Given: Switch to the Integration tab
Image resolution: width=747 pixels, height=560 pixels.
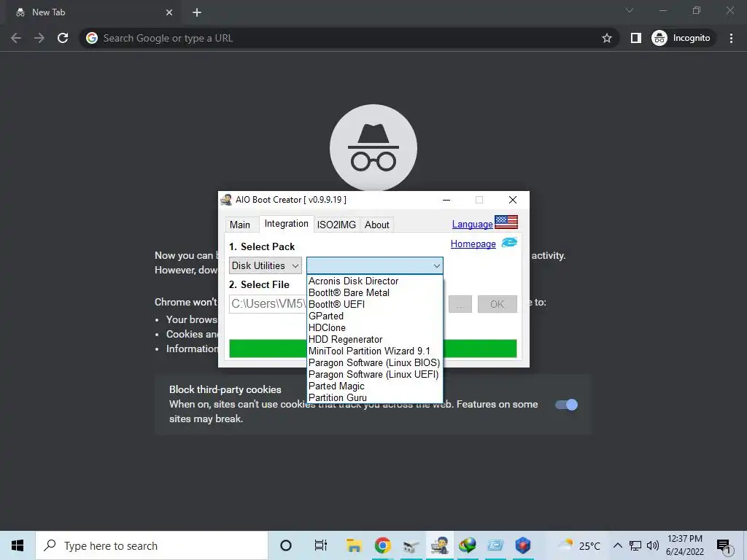Looking at the screenshot, I should click(x=286, y=224).
